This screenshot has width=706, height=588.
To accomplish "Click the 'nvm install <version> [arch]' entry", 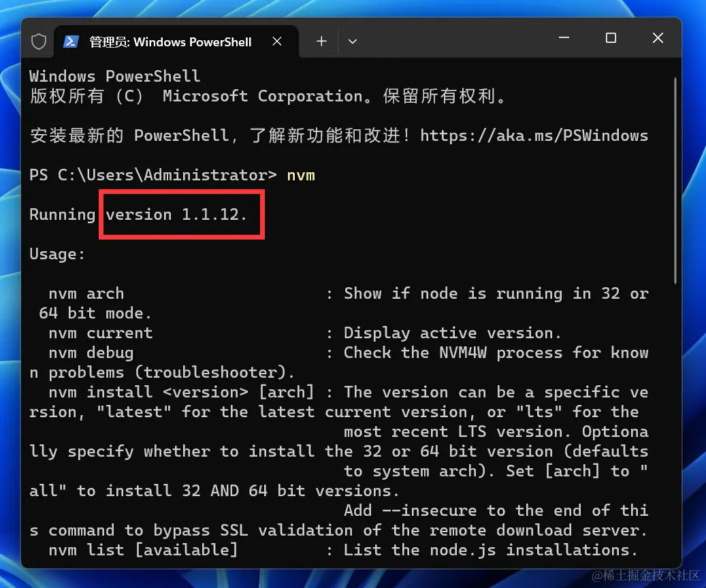I will 181,392.
